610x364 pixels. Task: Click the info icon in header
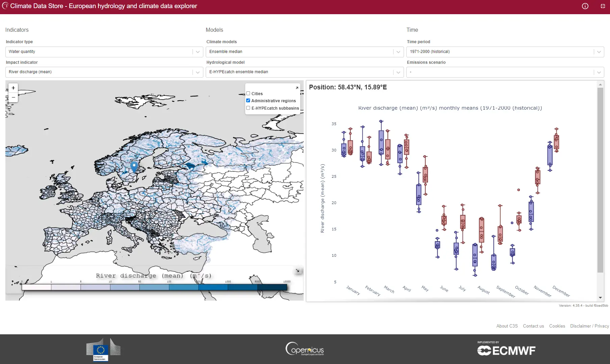point(585,6)
